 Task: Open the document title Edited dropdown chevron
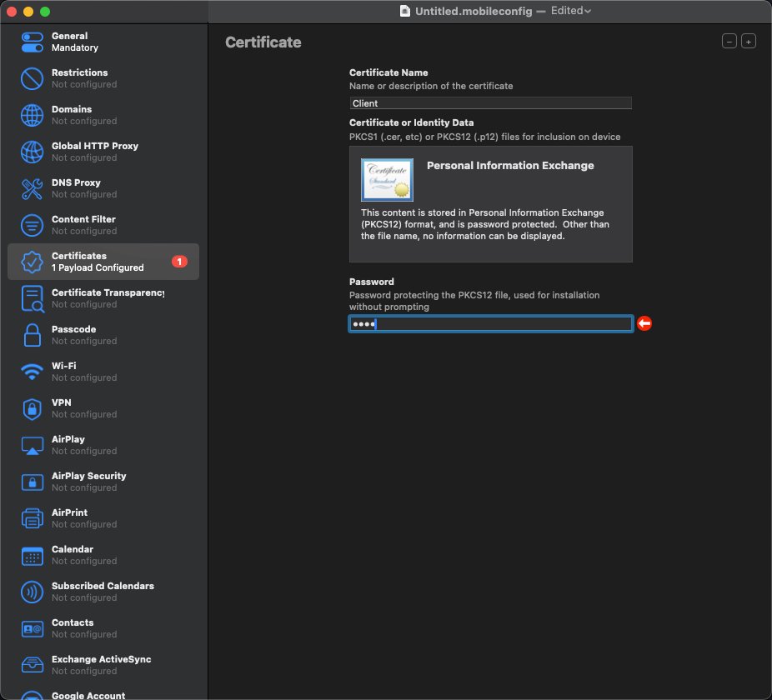pos(589,11)
